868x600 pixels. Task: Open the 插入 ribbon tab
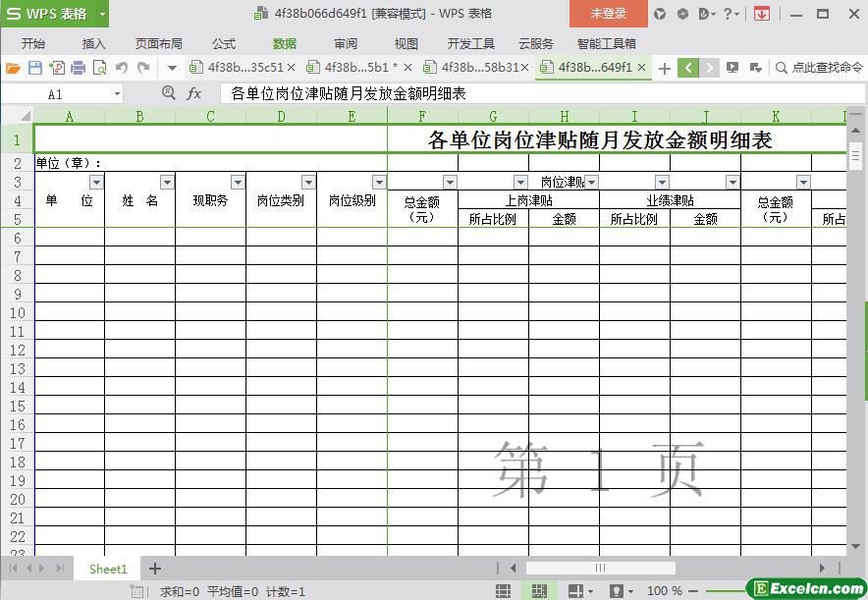pyautogui.click(x=93, y=43)
